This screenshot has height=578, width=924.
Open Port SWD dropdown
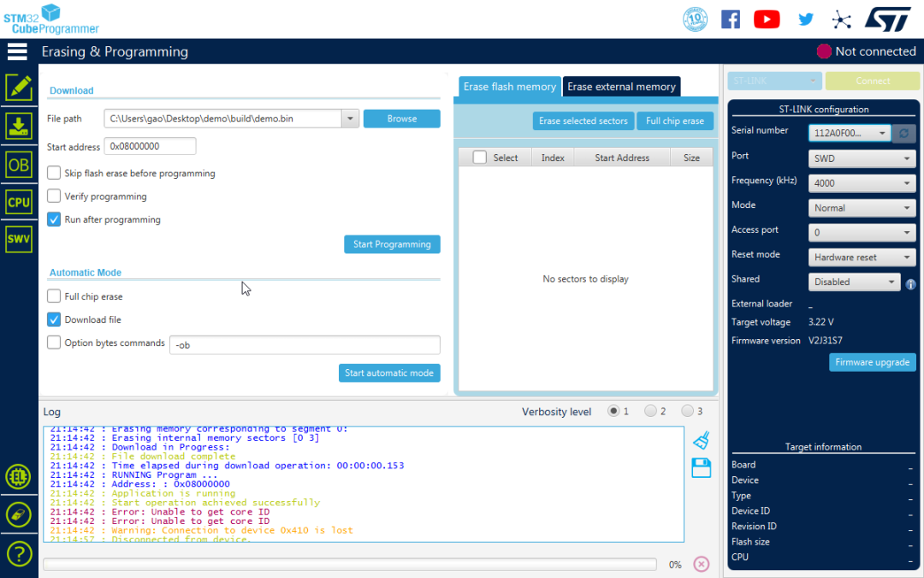862,158
